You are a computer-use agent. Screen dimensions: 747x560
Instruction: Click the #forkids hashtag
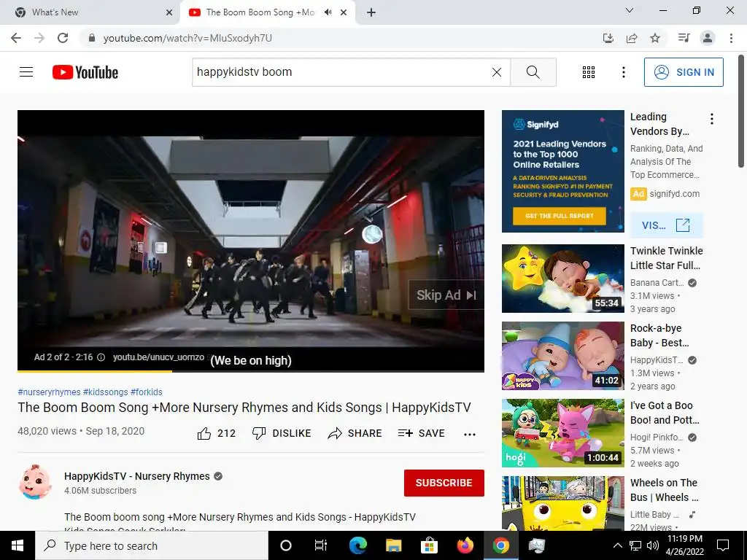pos(146,392)
